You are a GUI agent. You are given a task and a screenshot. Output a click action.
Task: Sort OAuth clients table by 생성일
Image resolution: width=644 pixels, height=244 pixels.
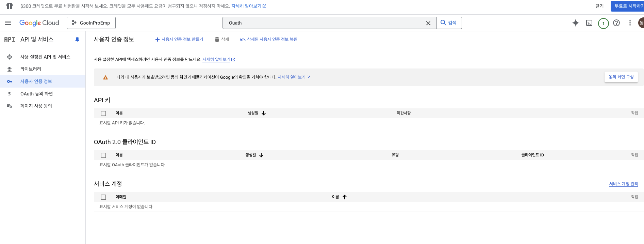(254, 155)
